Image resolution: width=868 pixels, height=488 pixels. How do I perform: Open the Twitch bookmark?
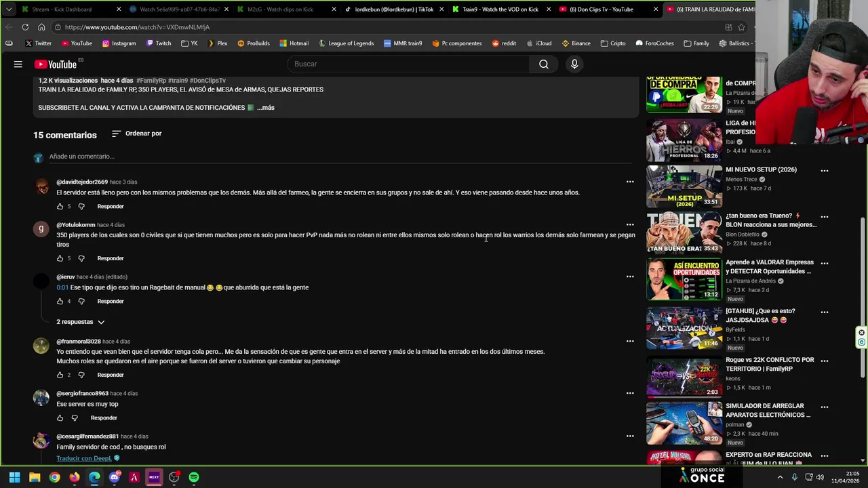159,43
